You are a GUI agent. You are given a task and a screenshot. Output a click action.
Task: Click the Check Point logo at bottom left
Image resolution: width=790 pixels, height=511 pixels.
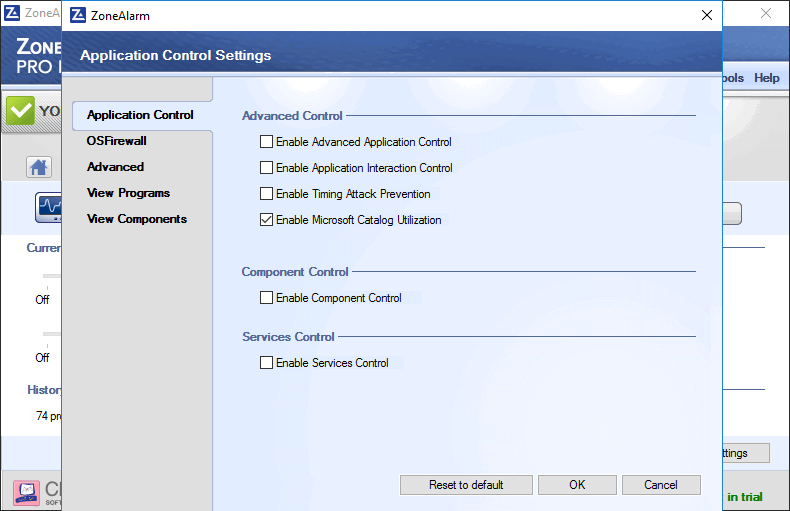tap(27, 493)
